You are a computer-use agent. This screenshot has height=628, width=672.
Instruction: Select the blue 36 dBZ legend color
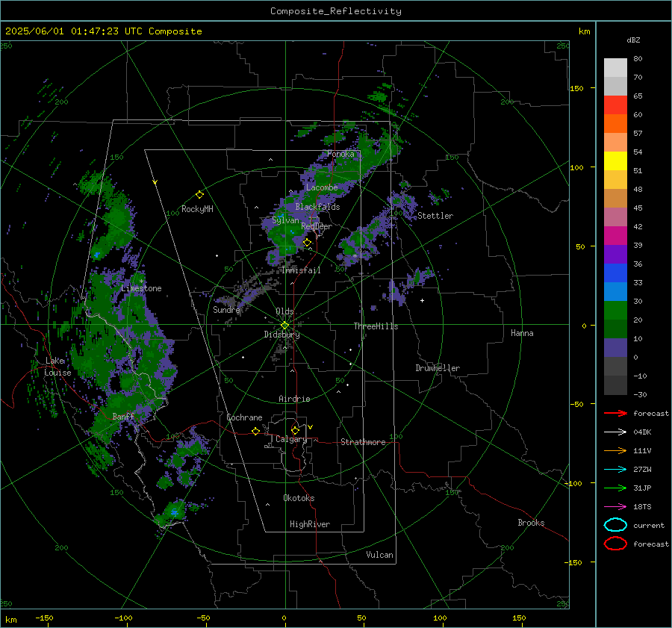tap(615, 273)
